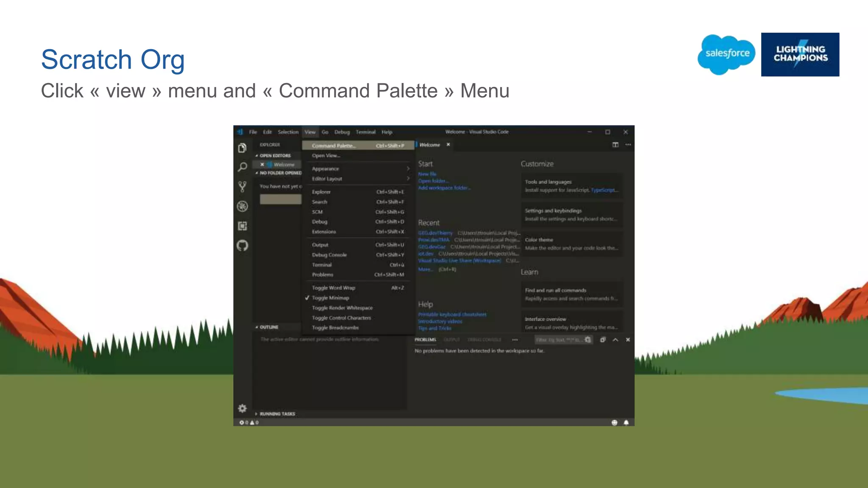Open the Color theme card
868x488 pixels.
572,244
